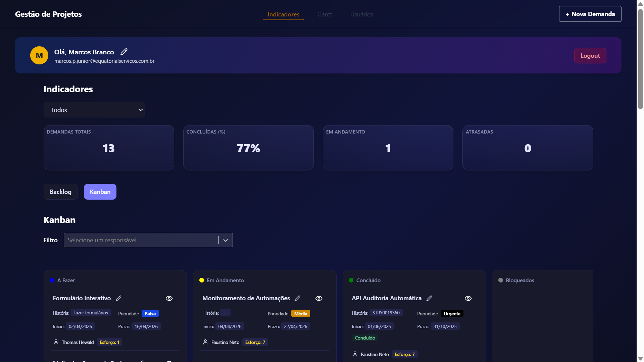
Task: View details of Monitoramento de Automações
Action: [x=319, y=298]
